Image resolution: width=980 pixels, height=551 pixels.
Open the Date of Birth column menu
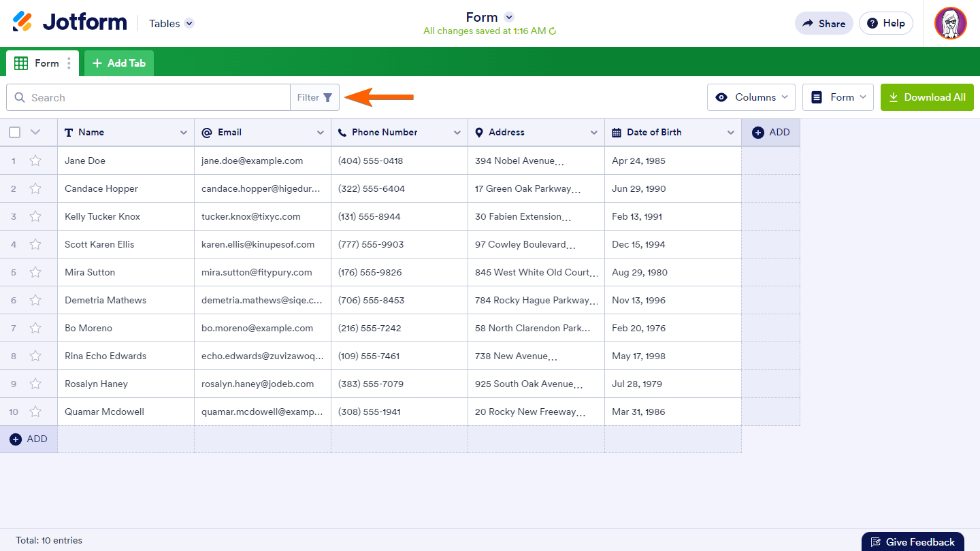point(730,133)
